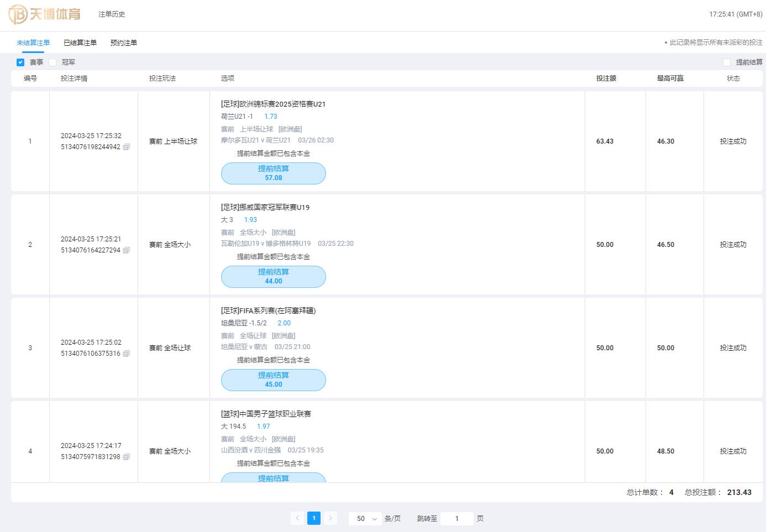766x532 pixels.
Task: Select page 1 in pagination
Action: (x=314, y=518)
